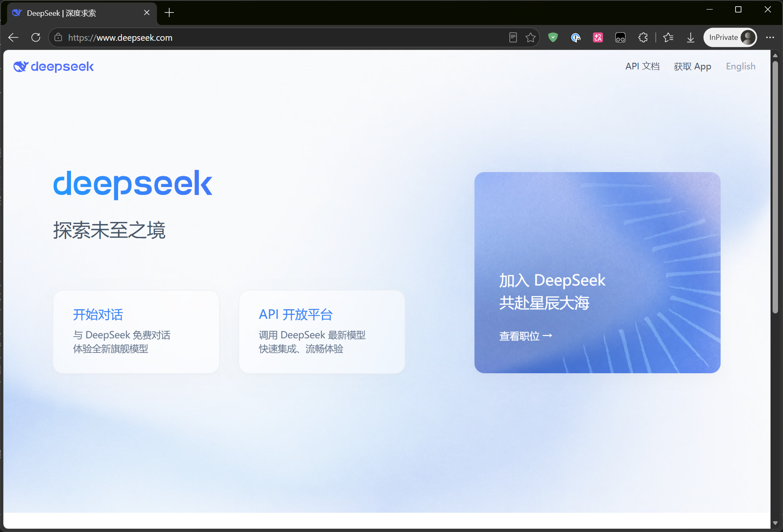This screenshot has height=532, width=783.
Task: Open the Downloads panel
Action: [691, 37]
